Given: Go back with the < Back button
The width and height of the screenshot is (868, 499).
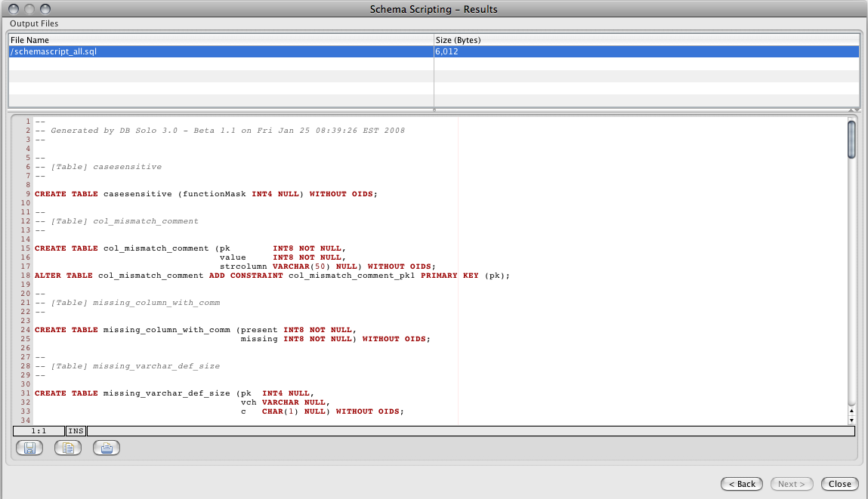Looking at the screenshot, I should (742, 484).
